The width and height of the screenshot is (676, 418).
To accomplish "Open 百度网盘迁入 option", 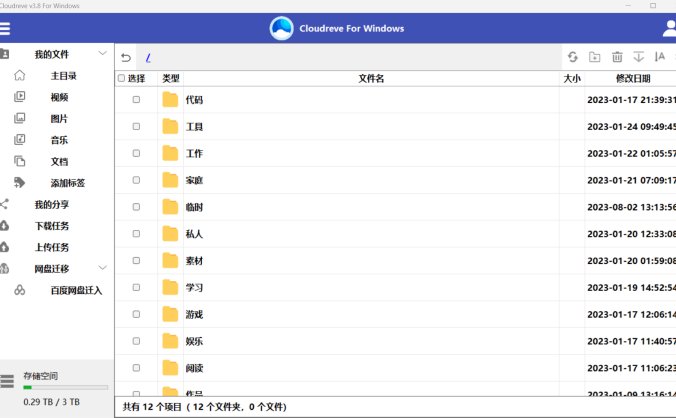I will click(x=76, y=290).
